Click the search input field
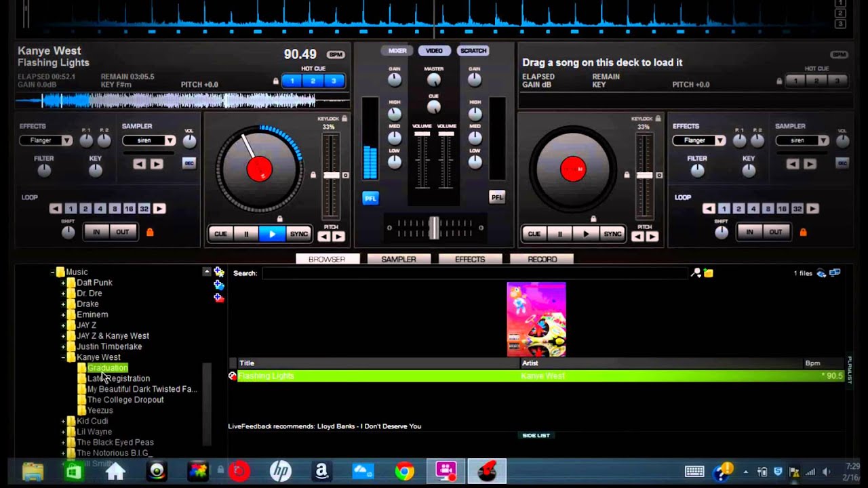 [x=475, y=273]
